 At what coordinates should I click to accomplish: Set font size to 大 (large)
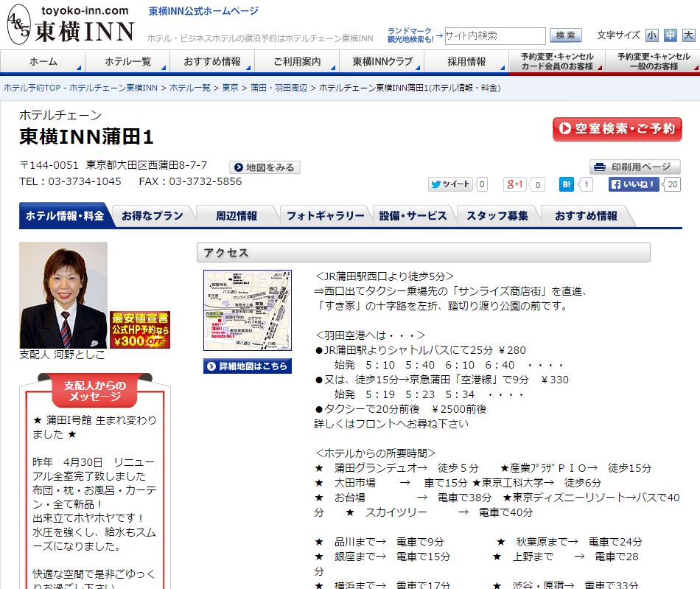click(688, 35)
